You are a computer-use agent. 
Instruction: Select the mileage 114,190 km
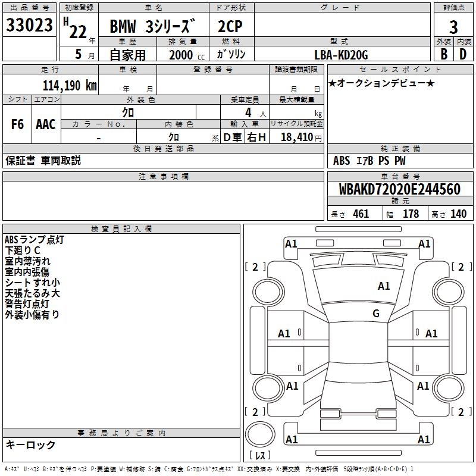pos(70,85)
